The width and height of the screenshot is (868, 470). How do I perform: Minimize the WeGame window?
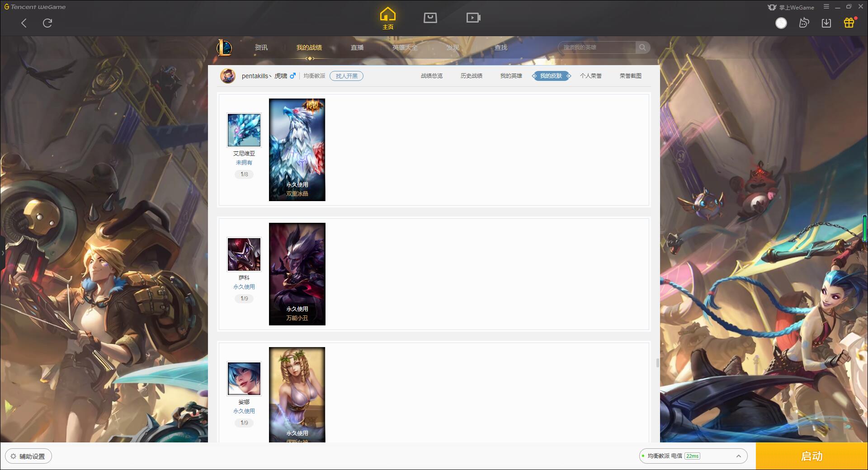point(838,7)
